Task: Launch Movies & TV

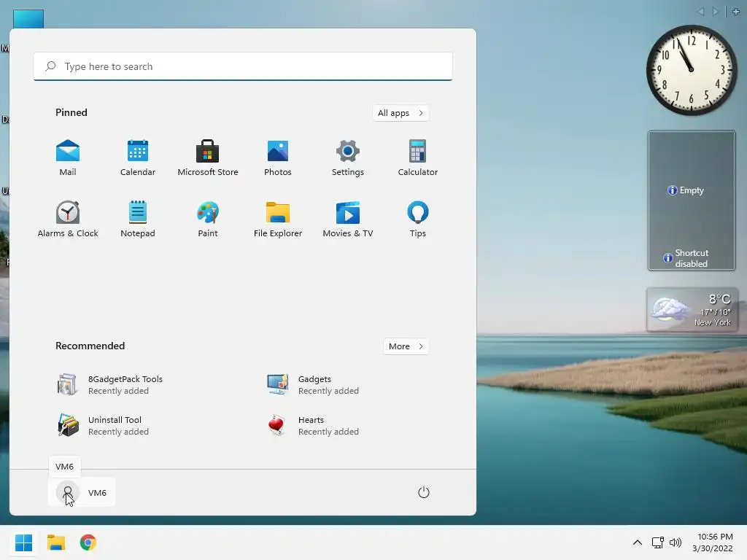Action: (348, 219)
